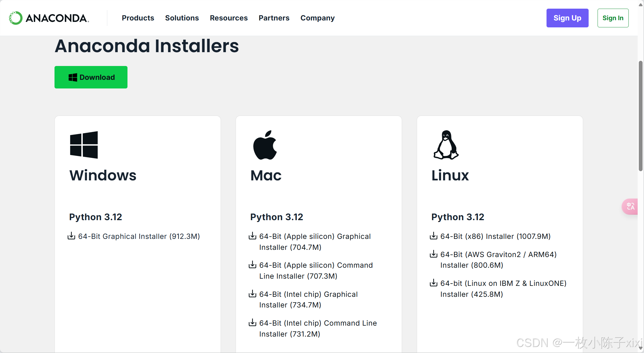Click the download icon beside the Windows 64-Bit Graphical Installer
This screenshot has width=644, height=353.
click(x=71, y=236)
